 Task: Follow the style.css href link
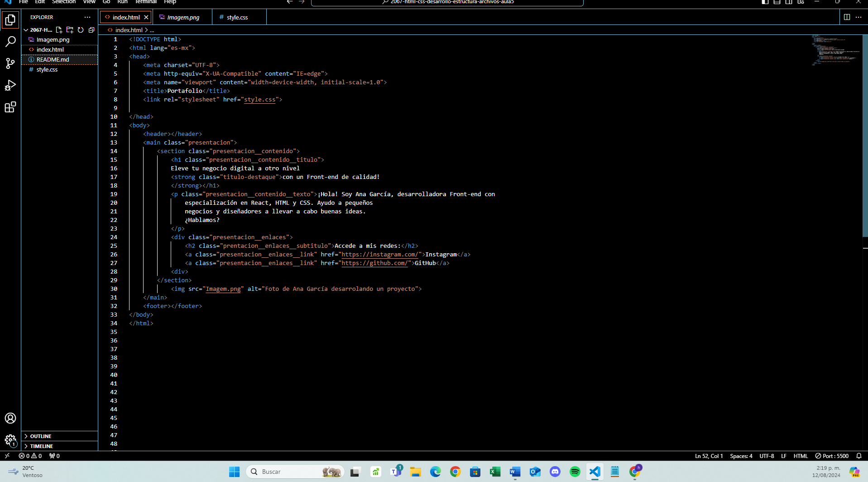tap(260, 100)
